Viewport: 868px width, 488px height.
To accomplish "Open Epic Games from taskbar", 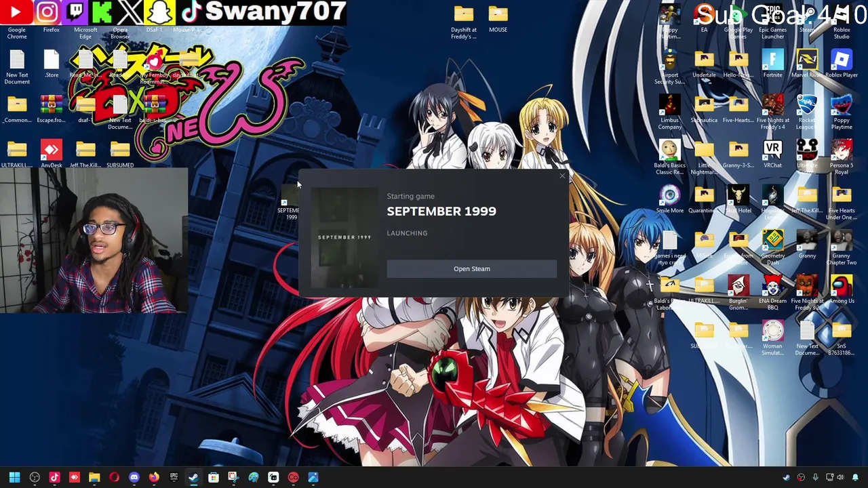I will point(174,477).
